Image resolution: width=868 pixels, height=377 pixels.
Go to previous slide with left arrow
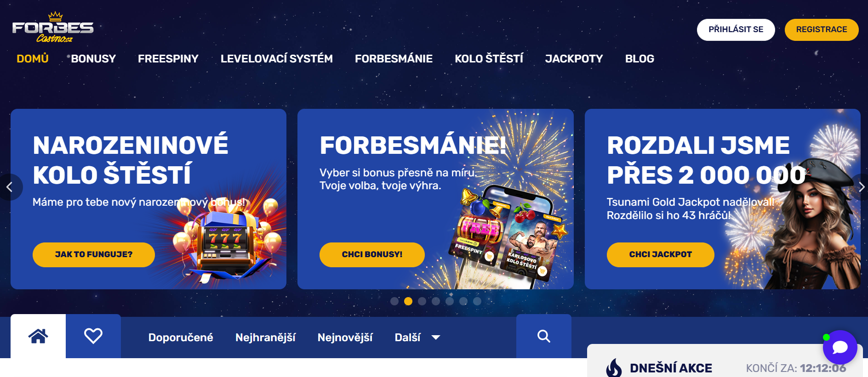pos(9,187)
